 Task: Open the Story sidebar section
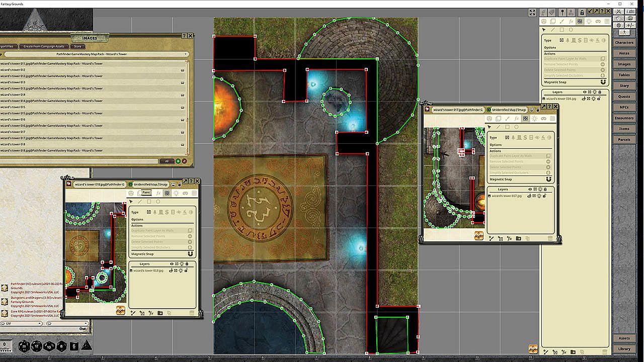pos(624,86)
